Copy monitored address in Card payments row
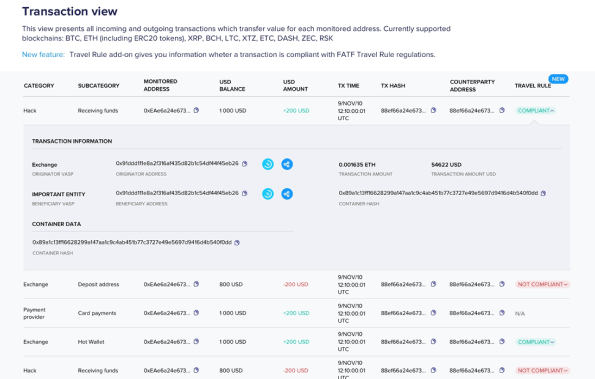The width and height of the screenshot is (595, 379). click(196, 313)
